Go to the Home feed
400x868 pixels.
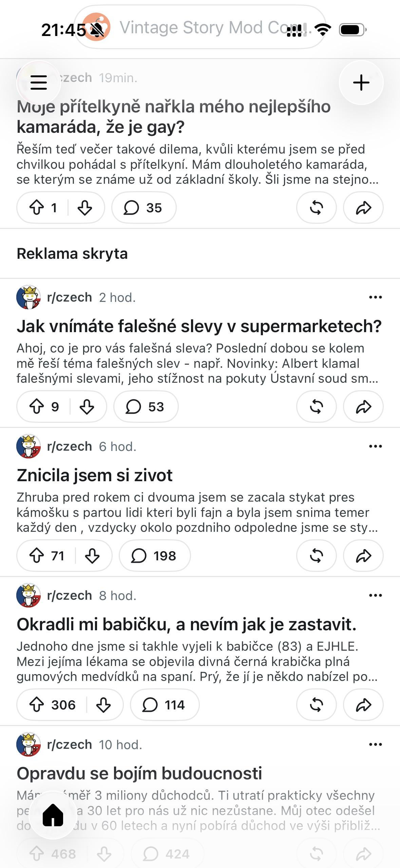pos(53,814)
